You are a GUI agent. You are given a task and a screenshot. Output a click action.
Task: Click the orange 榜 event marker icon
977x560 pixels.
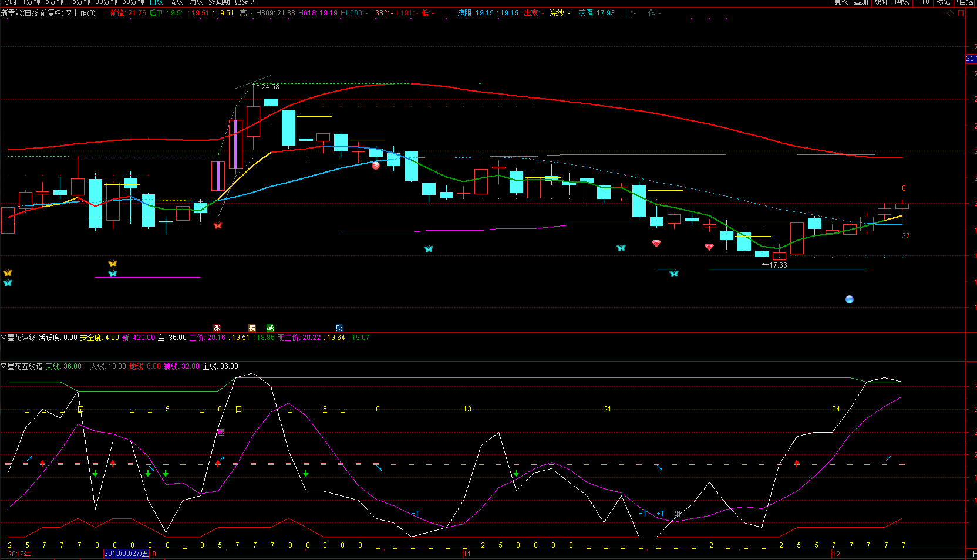tap(252, 328)
